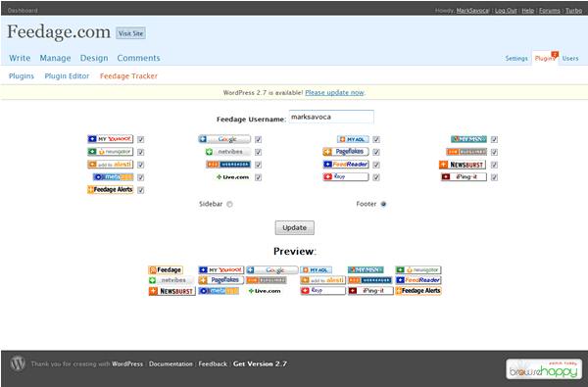
Task: Click the Live.com badge in the Preview area
Action: pyautogui.click(x=265, y=291)
